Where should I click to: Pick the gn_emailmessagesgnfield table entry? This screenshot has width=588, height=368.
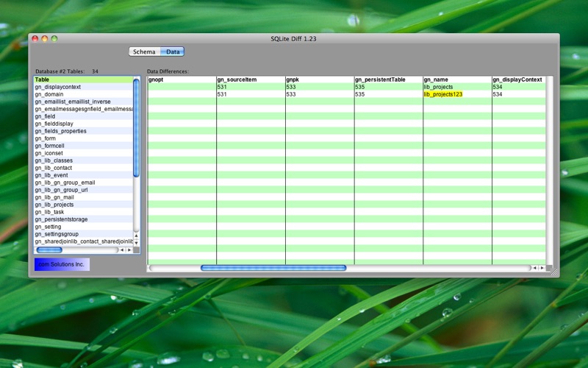[84, 109]
